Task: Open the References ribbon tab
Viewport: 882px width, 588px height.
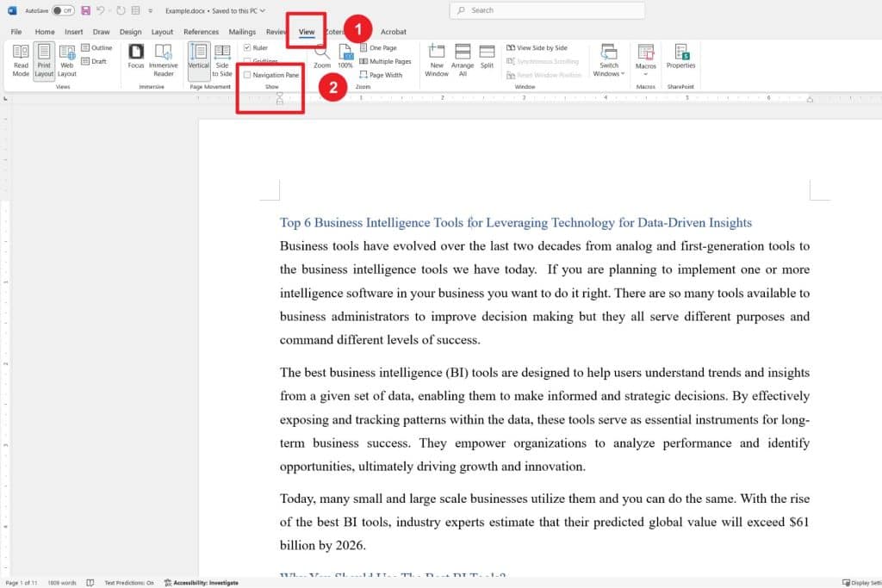Action: [x=201, y=32]
